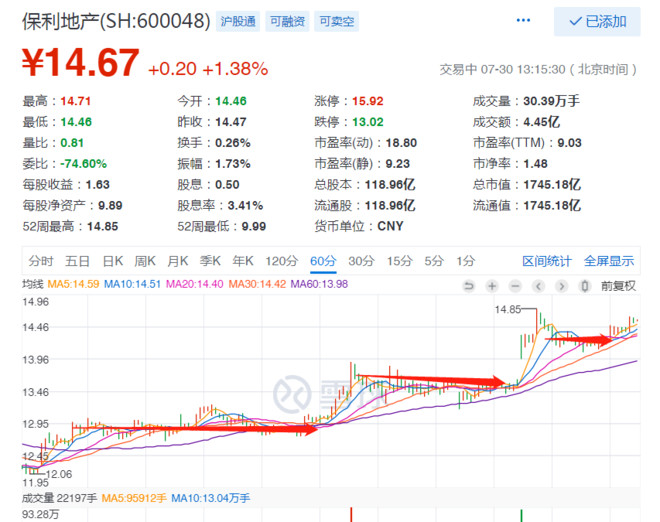
Task: Click the MA10:14.51 moving average label
Action: point(132,284)
